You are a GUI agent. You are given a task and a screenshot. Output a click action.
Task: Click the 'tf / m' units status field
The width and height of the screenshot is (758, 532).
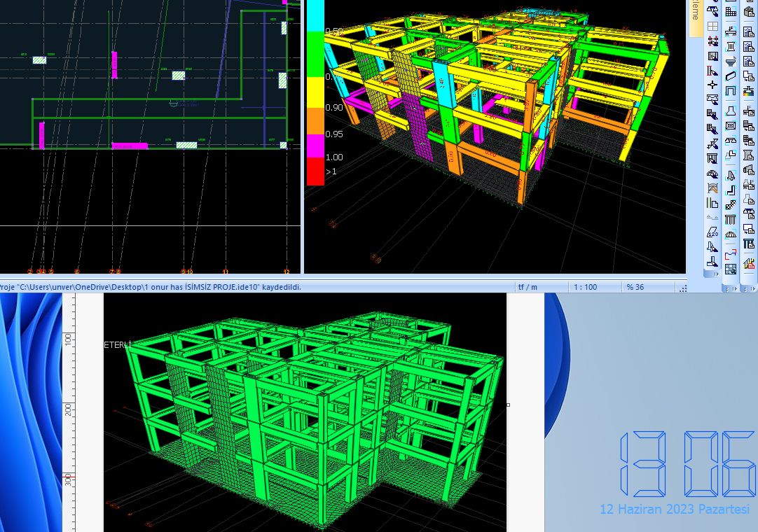pos(528,287)
